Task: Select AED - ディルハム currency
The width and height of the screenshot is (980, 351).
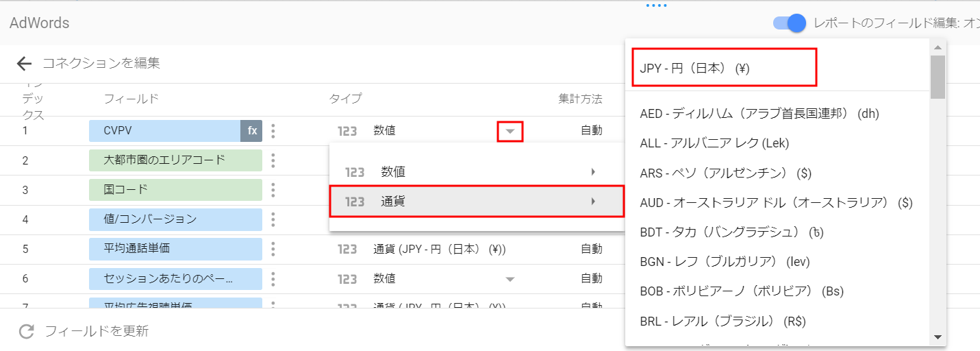Action: pos(777,113)
